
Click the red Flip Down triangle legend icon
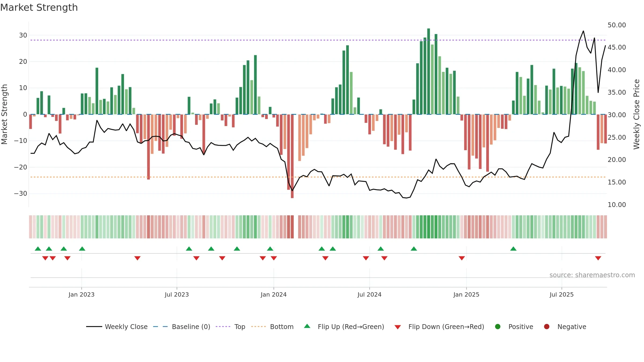pos(398,327)
